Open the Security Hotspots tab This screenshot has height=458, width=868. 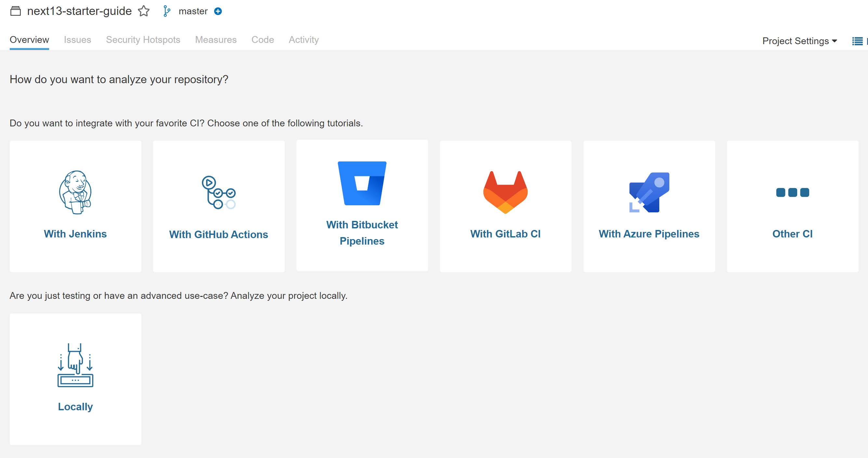pyautogui.click(x=143, y=39)
